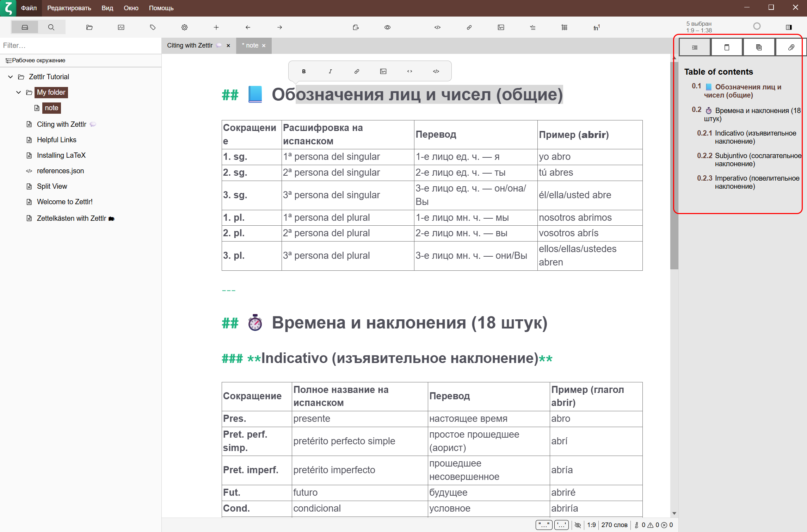Image resolution: width=807 pixels, height=532 pixels.
Task: Click the Filter input field
Action: point(80,45)
